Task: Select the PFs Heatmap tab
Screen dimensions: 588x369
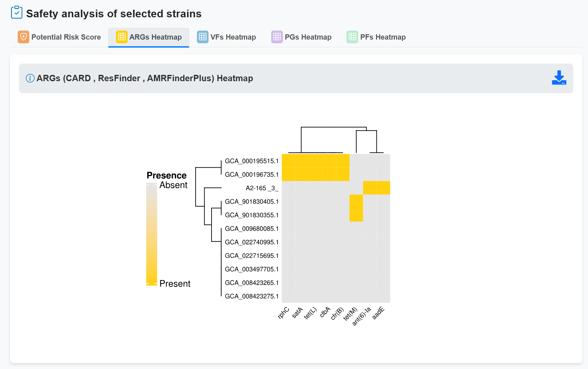Action: point(383,37)
